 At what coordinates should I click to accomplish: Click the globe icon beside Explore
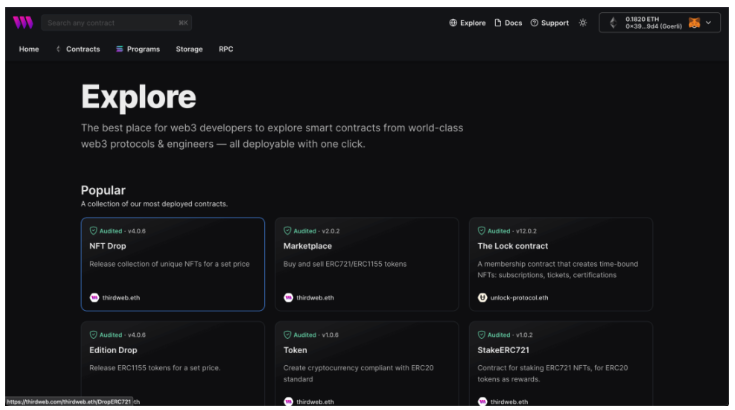[453, 22]
